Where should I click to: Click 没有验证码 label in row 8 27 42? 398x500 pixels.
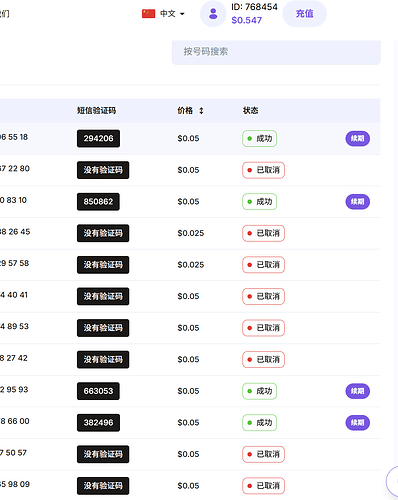tap(103, 360)
